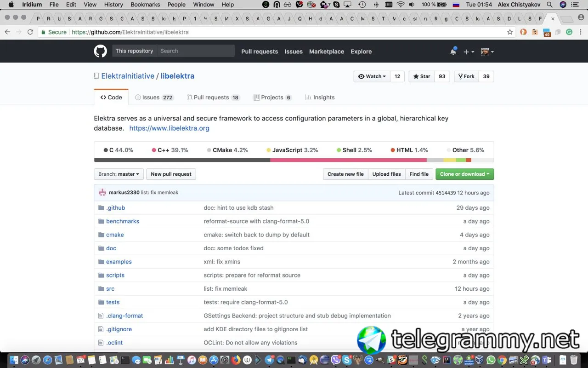Click the extension icon with 49 badge

(x=547, y=33)
